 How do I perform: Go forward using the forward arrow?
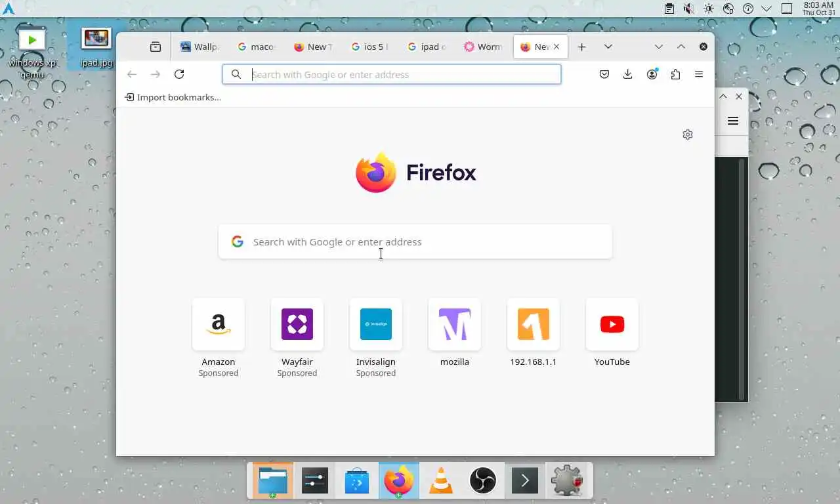[156, 74]
